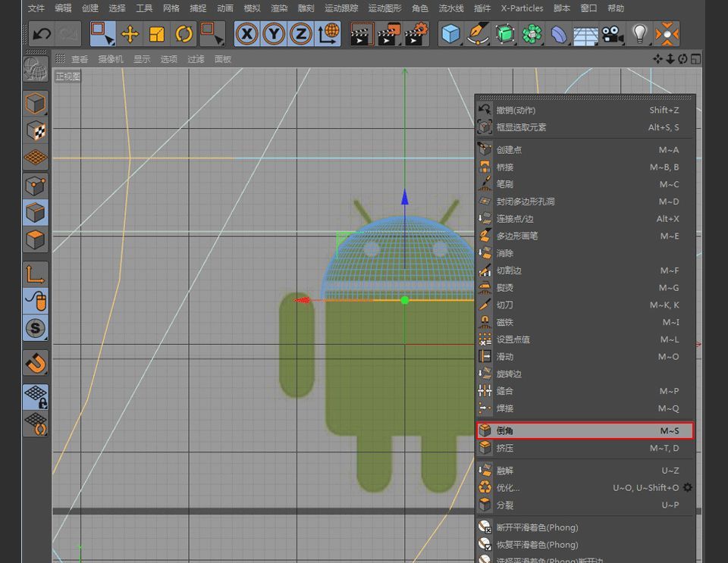The height and width of the screenshot is (563, 728).
Task: Render current view clapperboard icon
Action: click(361, 34)
